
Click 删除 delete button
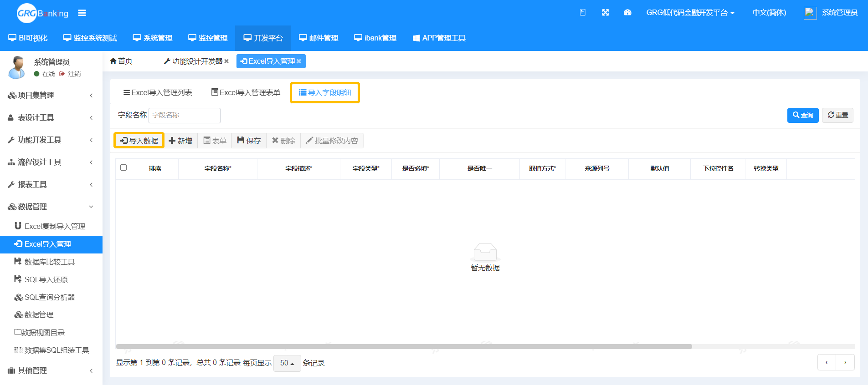(283, 141)
